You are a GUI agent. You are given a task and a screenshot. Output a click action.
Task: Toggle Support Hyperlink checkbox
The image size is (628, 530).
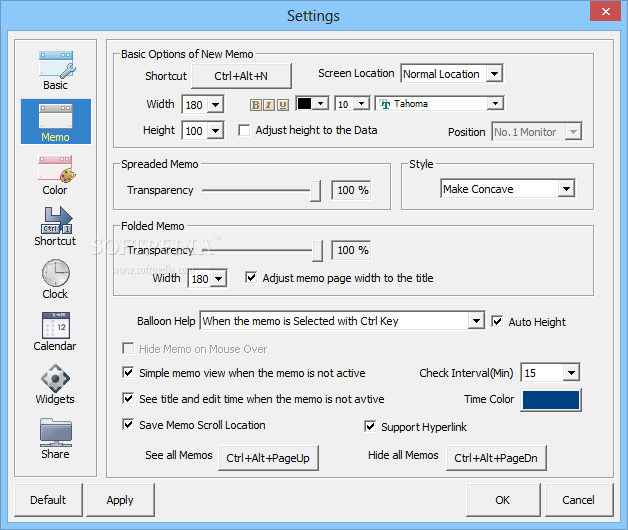[370, 426]
